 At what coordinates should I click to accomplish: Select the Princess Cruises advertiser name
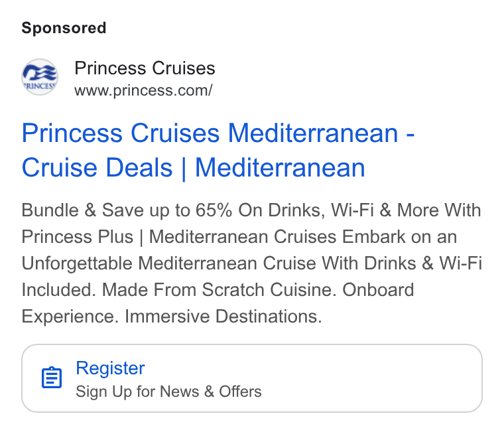point(145,68)
